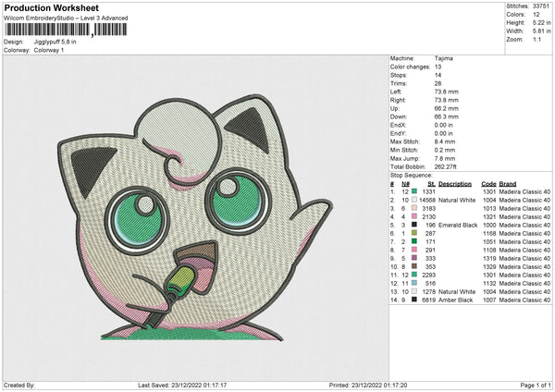Click the 'Last Saved: 23/12/2022 01:17:17' footer text

pyautogui.click(x=182, y=385)
